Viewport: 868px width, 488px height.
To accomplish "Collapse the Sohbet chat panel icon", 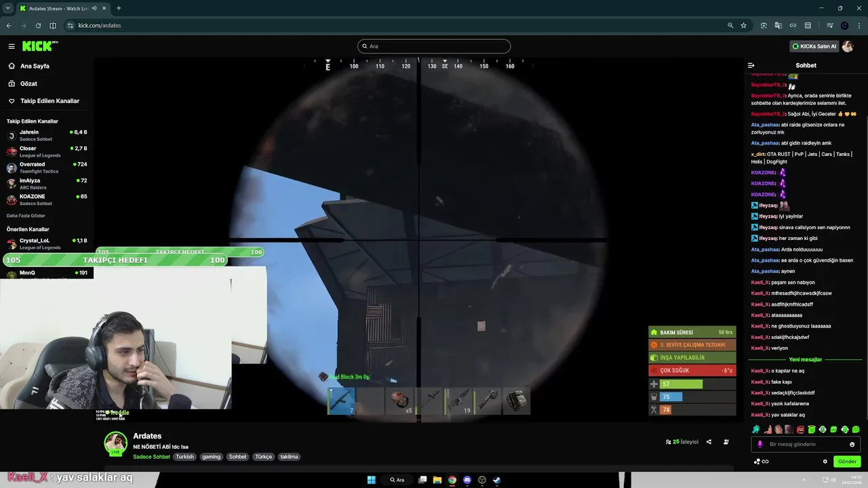I will pyautogui.click(x=751, y=66).
